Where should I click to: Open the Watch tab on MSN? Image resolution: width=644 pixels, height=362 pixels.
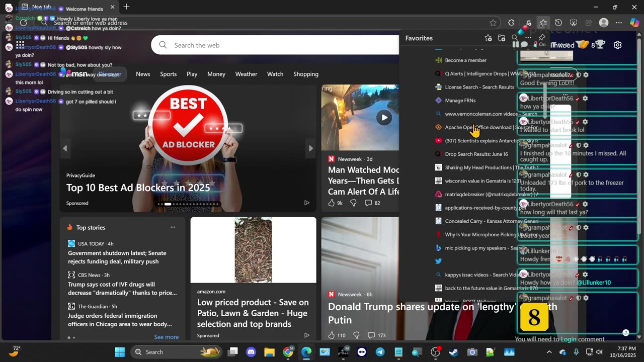click(x=275, y=74)
